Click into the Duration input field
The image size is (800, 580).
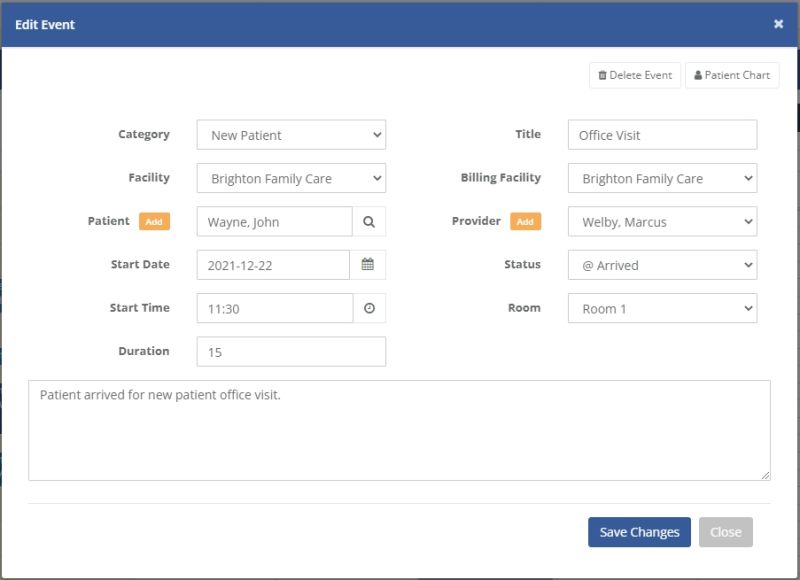pyautogui.click(x=291, y=352)
